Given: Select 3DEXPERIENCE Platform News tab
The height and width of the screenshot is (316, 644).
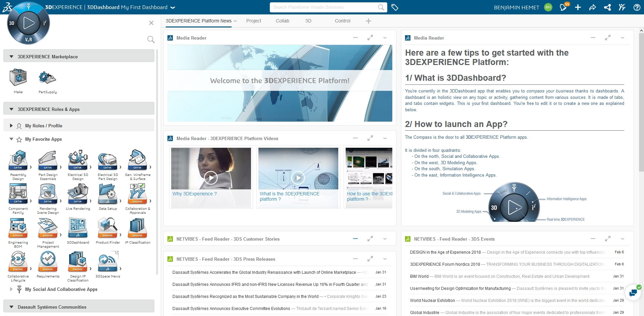Looking at the screenshot, I should (x=198, y=21).
